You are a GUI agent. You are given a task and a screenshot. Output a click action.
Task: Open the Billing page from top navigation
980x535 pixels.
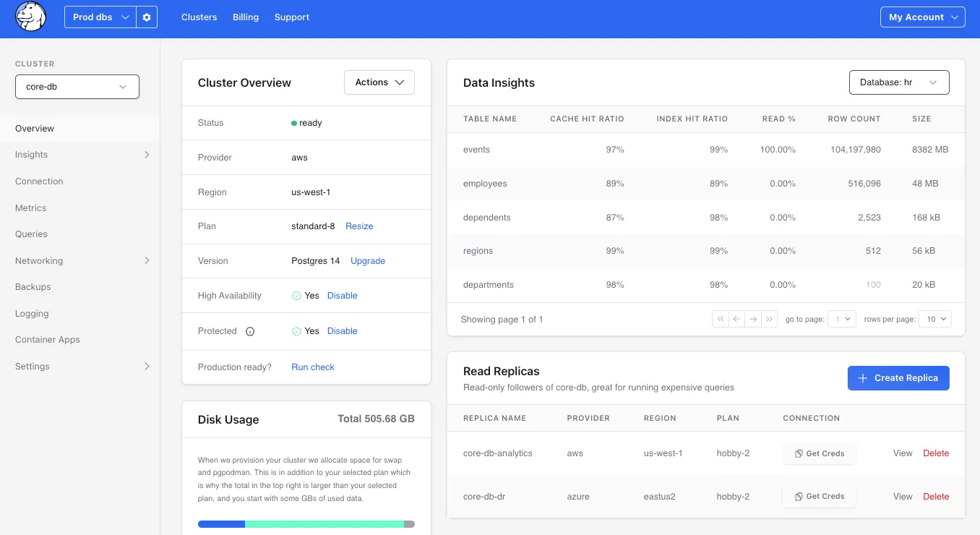245,17
